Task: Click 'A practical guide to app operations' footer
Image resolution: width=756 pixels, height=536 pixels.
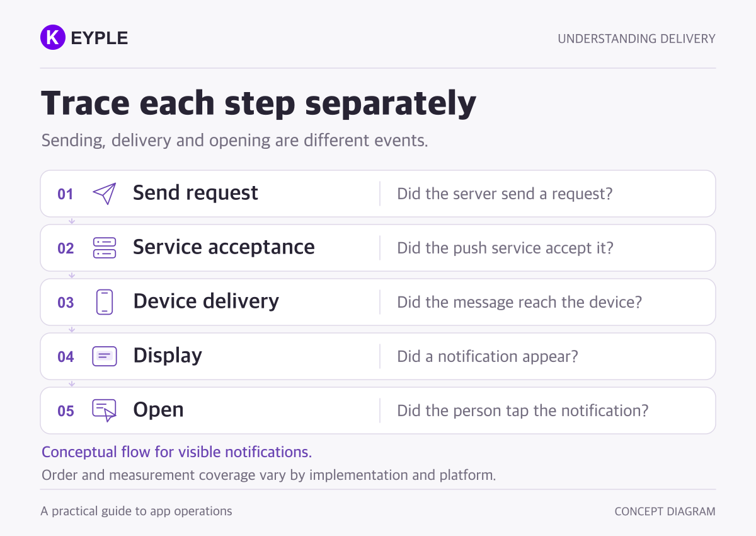Action: [137, 511]
